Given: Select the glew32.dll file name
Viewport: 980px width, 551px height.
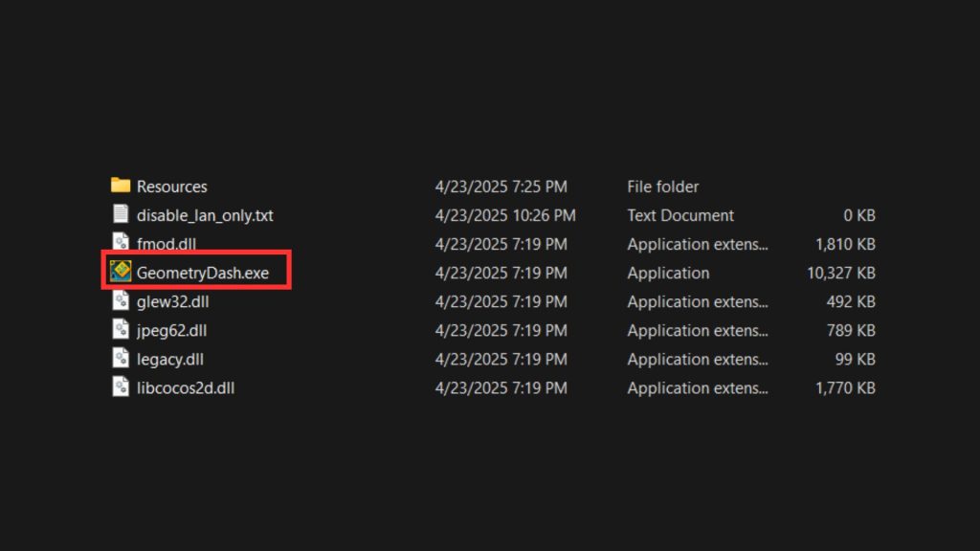Looking at the screenshot, I should point(172,301).
